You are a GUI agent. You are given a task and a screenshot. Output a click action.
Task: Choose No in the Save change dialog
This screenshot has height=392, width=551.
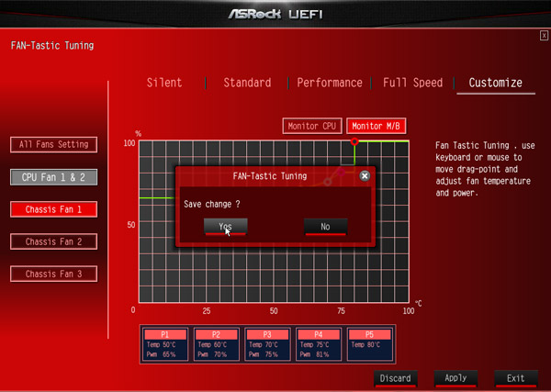325,227
